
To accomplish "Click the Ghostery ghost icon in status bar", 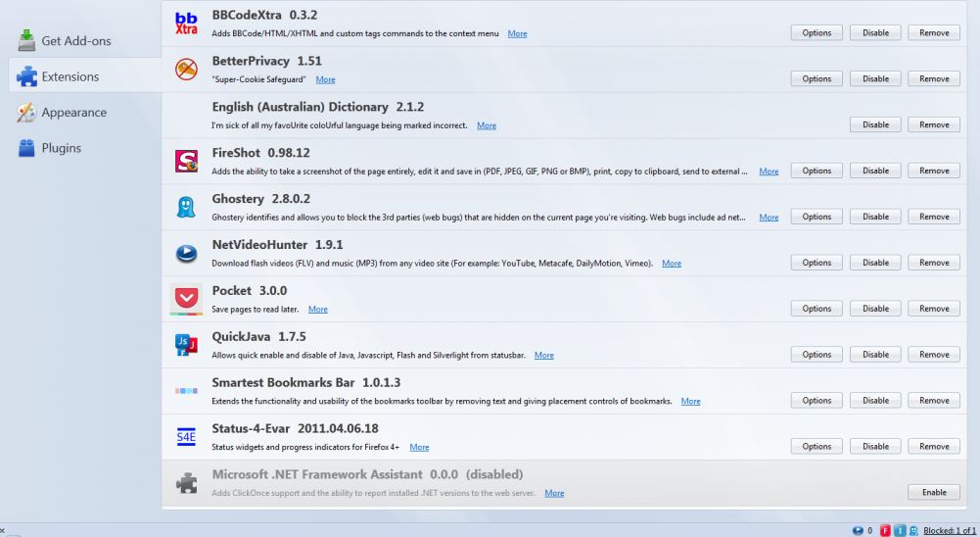I will pyautogui.click(x=911, y=530).
